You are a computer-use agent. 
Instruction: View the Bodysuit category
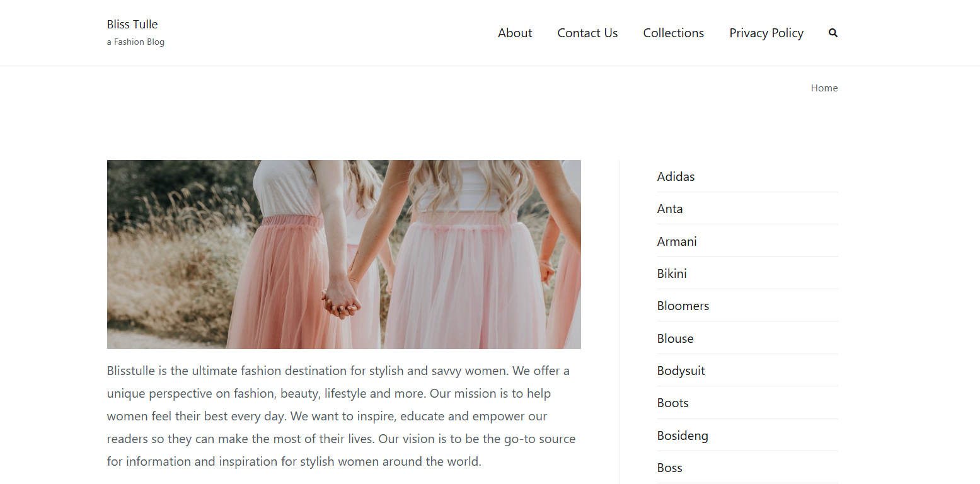click(681, 371)
